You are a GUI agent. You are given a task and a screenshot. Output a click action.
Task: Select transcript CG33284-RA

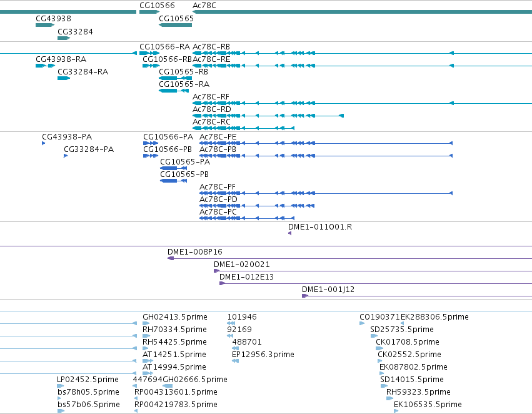pos(83,71)
